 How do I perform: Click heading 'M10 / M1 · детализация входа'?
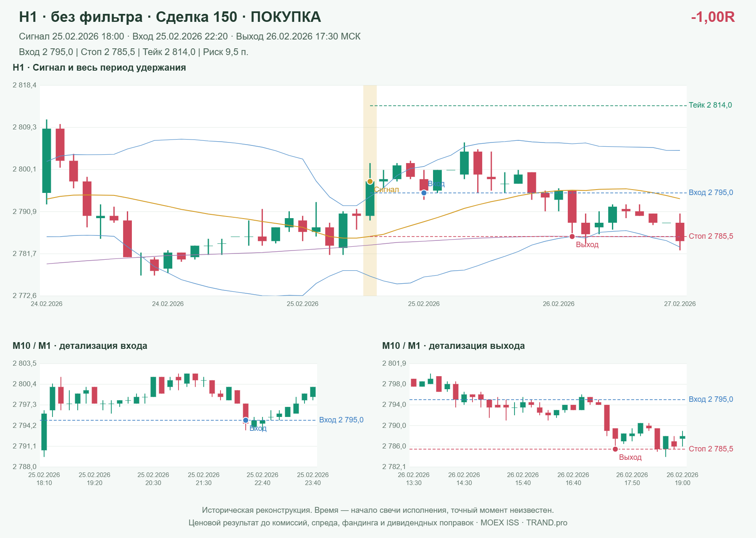pyautogui.click(x=80, y=346)
